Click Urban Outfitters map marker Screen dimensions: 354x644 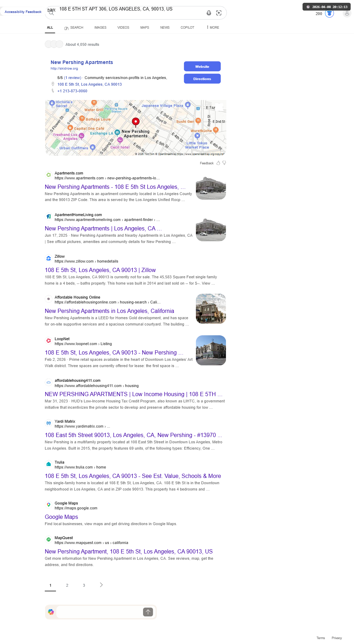(x=93, y=147)
